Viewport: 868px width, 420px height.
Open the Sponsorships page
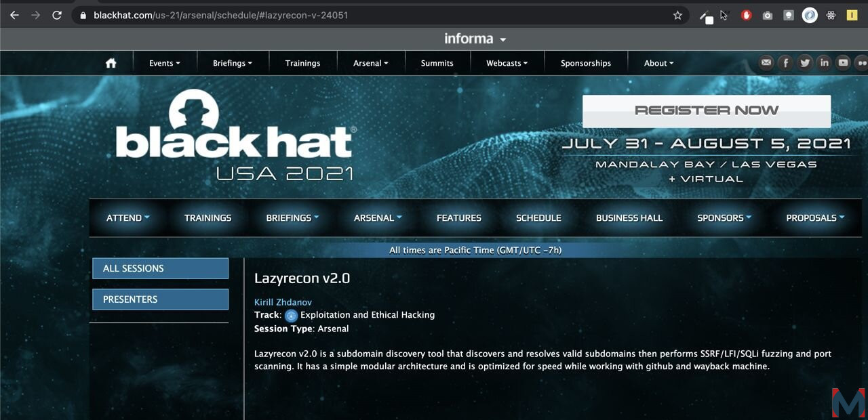586,63
